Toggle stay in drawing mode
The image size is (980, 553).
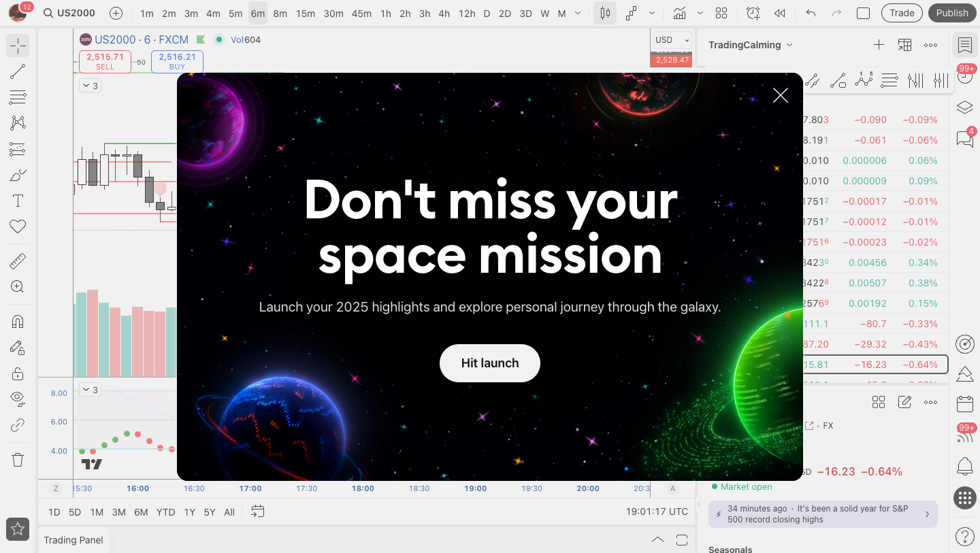pyautogui.click(x=18, y=348)
